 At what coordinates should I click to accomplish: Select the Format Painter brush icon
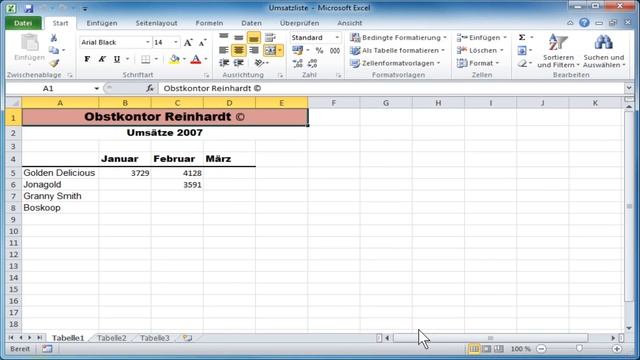[54, 63]
